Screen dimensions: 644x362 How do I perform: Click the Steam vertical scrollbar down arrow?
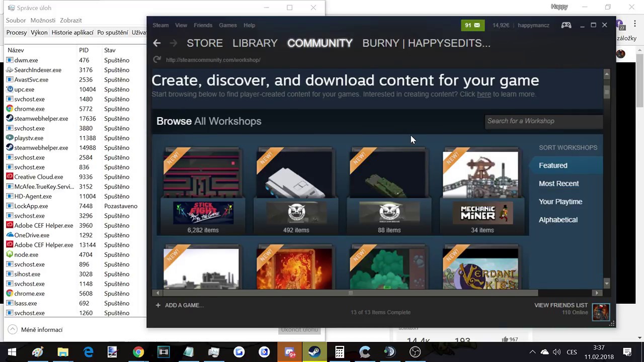tap(607, 284)
